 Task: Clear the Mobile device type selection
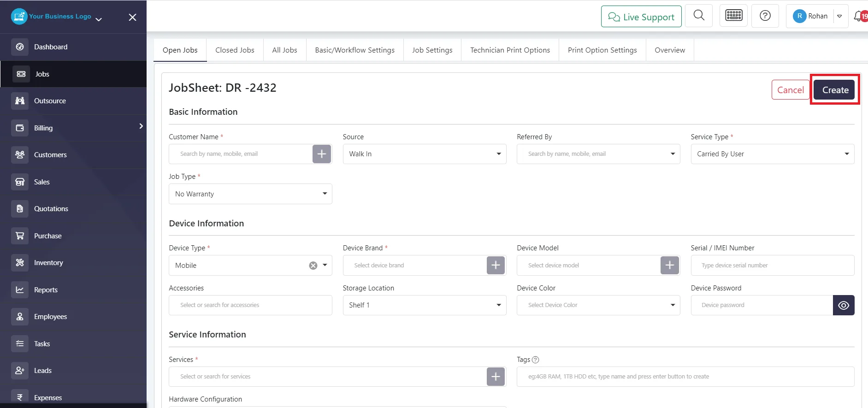click(x=313, y=266)
